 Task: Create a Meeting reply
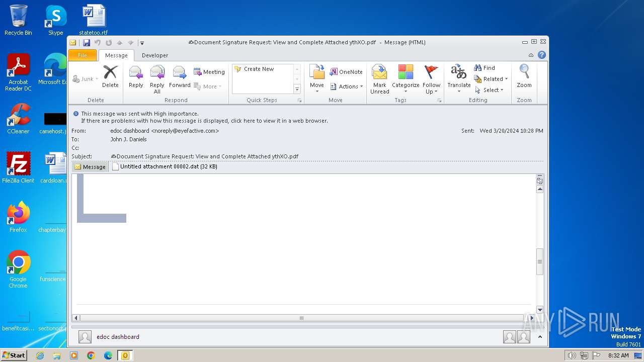click(209, 72)
